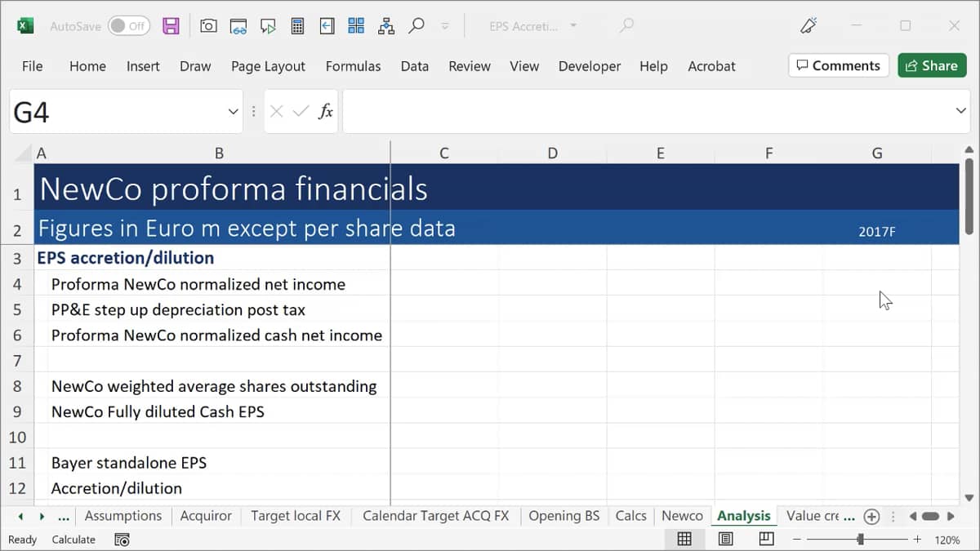Viewport: 980px width, 551px height.
Task: Open the Review ribbon tab
Action: pyautogui.click(x=470, y=66)
